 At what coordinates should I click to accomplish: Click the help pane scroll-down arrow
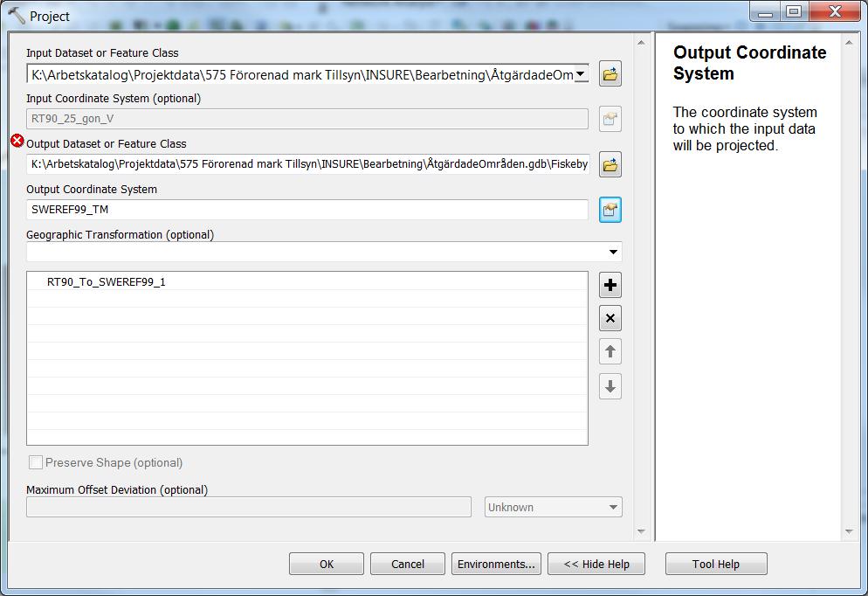coord(849,531)
